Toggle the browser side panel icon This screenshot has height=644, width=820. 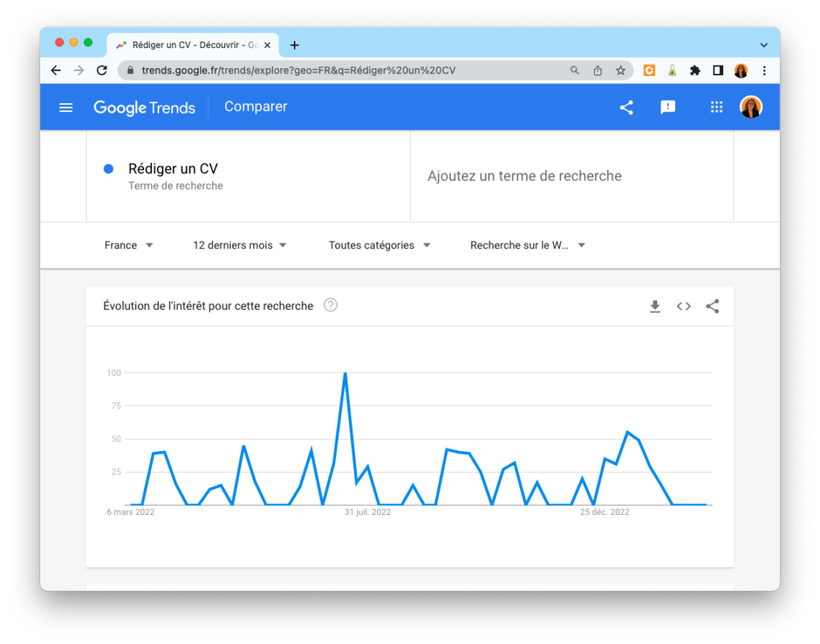pyautogui.click(x=718, y=70)
